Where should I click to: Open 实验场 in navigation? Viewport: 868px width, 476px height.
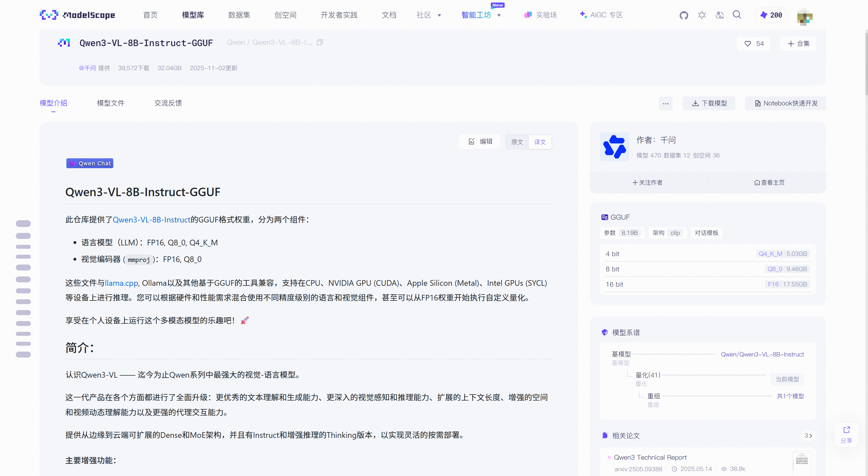tap(541, 15)
